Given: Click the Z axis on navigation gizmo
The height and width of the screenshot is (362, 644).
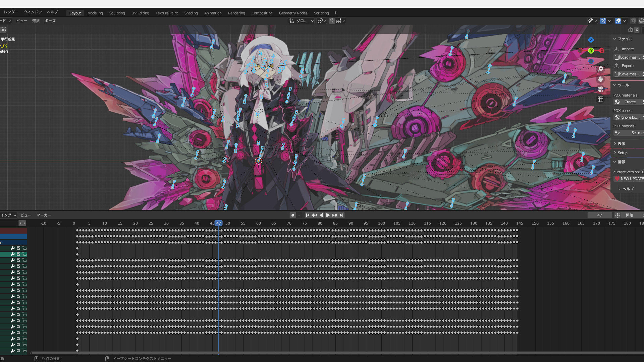Looking at the screenshot, I should 591,40.
